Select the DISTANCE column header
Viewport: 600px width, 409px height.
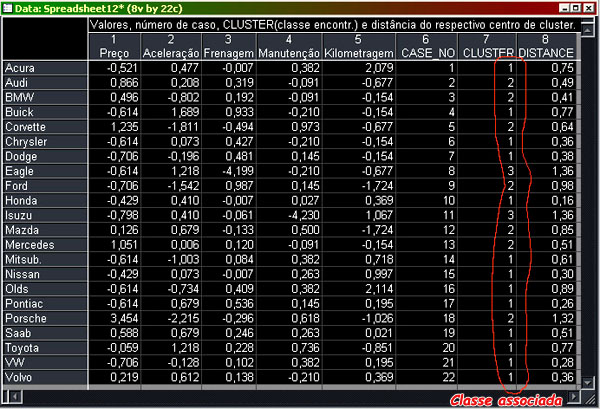point(546,46)
